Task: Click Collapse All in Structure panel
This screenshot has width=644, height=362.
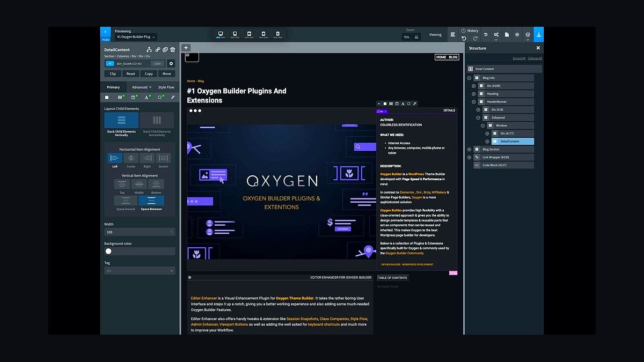Action: (x=535, y=58)
